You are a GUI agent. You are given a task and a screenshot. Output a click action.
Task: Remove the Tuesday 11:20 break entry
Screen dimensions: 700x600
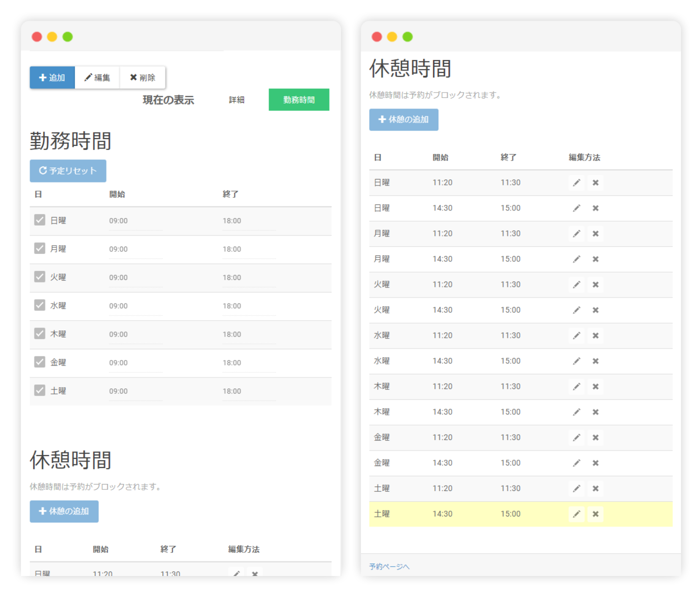tap(595, 285)
